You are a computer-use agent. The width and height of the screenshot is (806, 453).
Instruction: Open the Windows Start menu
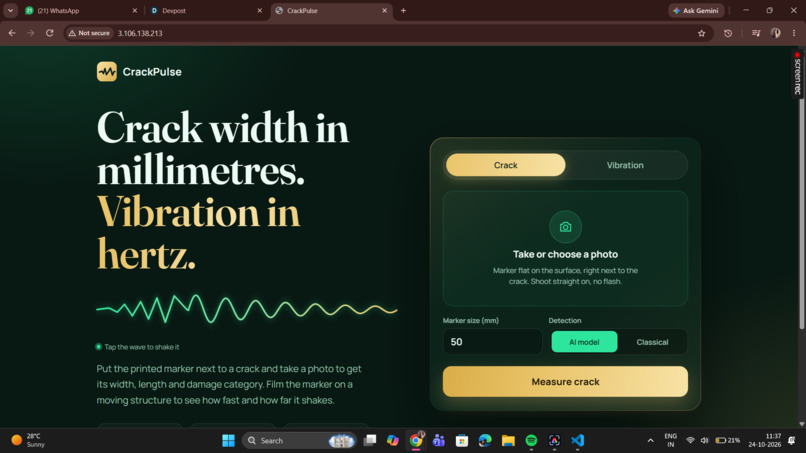click(228, 441)
